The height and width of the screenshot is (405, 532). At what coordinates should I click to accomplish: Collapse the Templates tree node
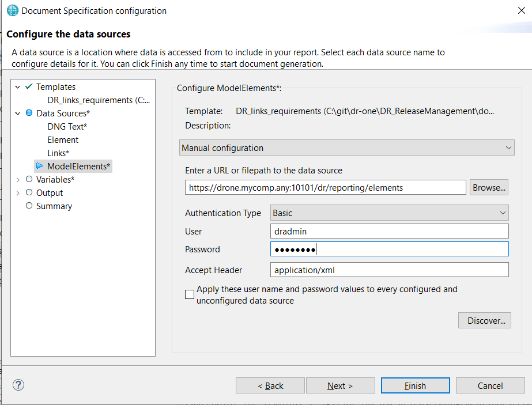[18, 87]
